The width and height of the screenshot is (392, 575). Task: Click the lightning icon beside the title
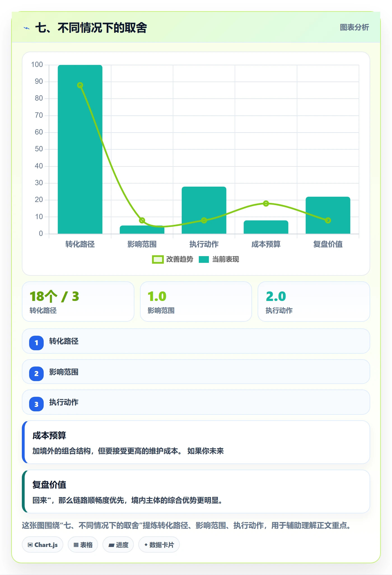[27, 28]
